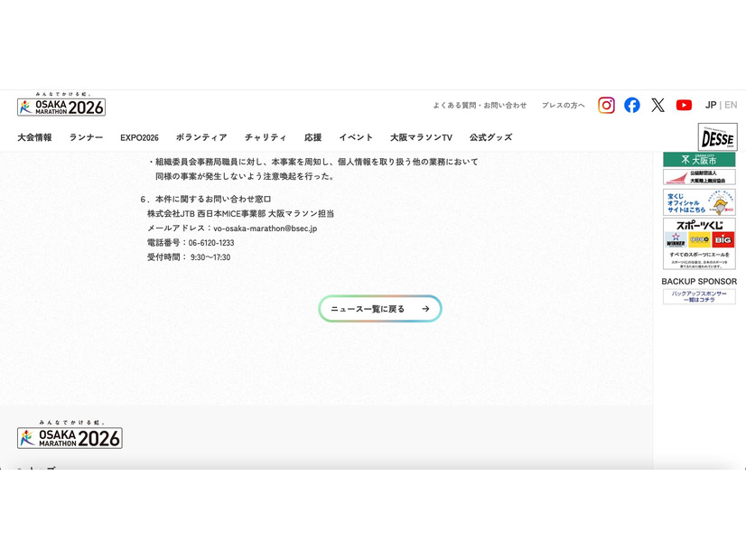Select the イベント tab in the navigation
The image size is (746, 560).
click(356, 137)
